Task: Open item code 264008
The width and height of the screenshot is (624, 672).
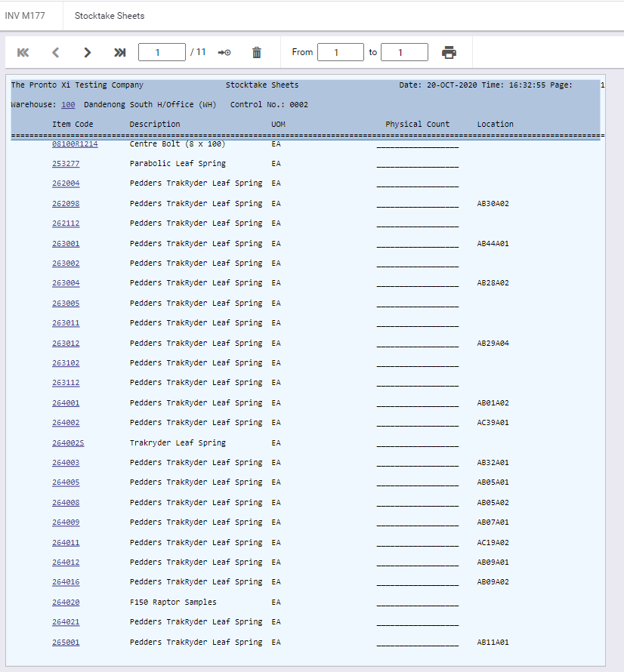Action: [66, 502]
